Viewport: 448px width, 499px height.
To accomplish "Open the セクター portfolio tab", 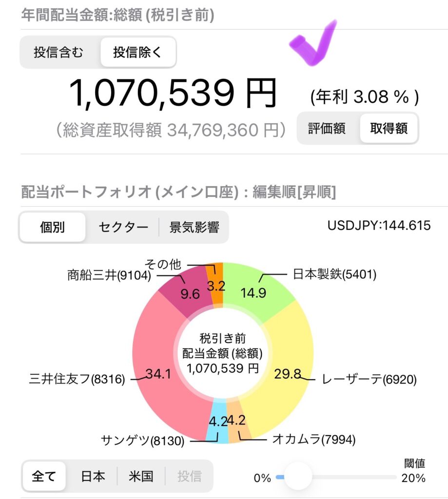I will coord(123,227).
